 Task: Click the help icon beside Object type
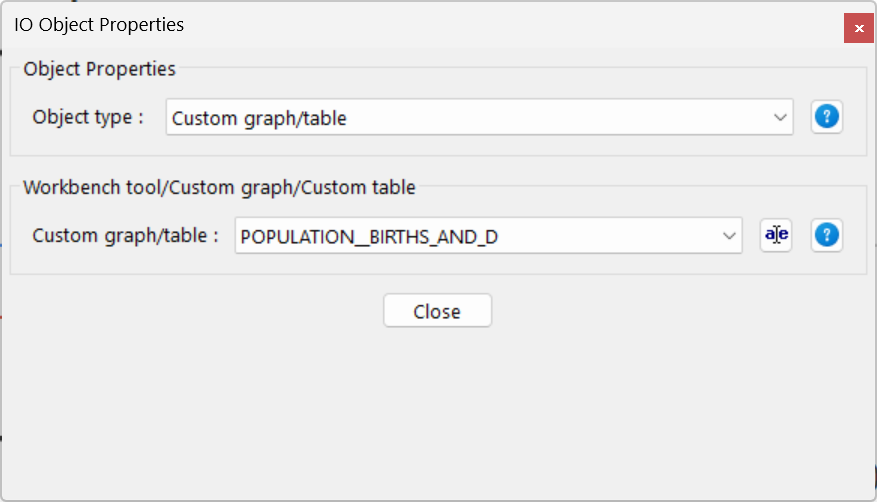[x=826, y=117]
